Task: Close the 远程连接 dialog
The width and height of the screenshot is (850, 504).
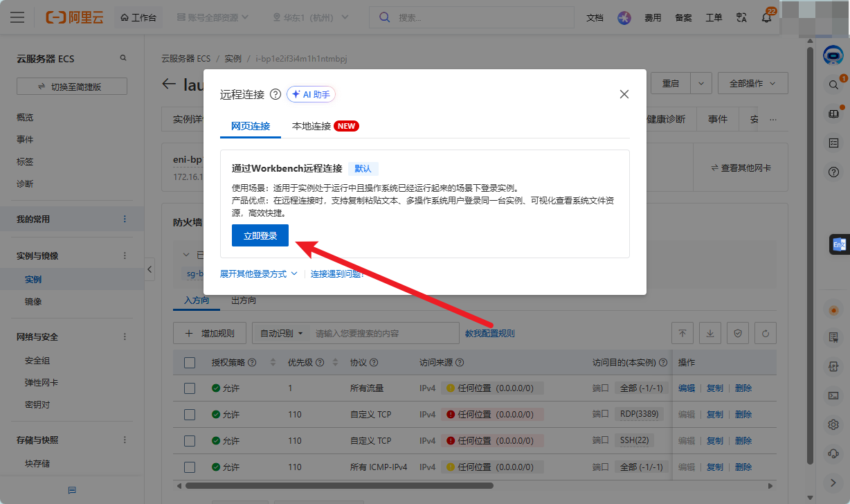Action: [x=624, y=94]
